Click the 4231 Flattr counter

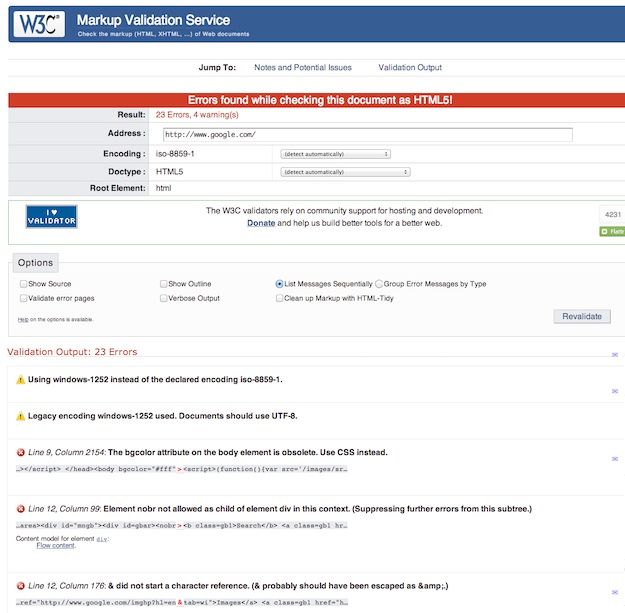click(613, 215)
